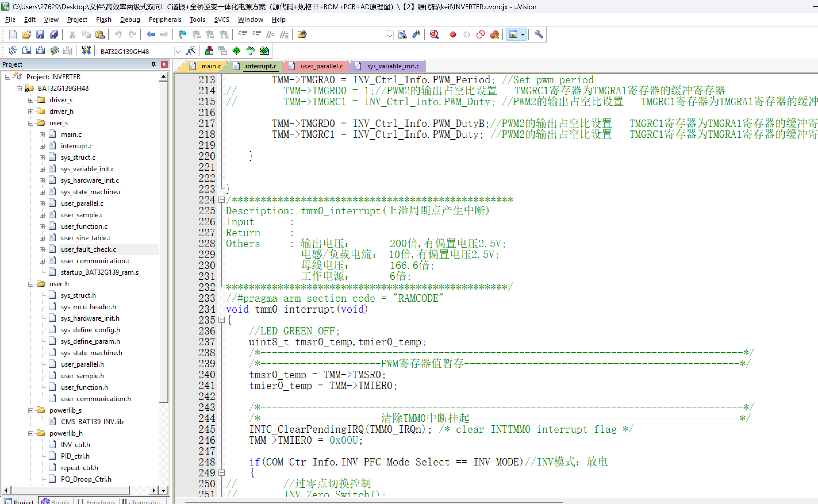This screenshot has height=504, width=818.
Task: Collapse the code fold at line 235
Action: (221, 320)
